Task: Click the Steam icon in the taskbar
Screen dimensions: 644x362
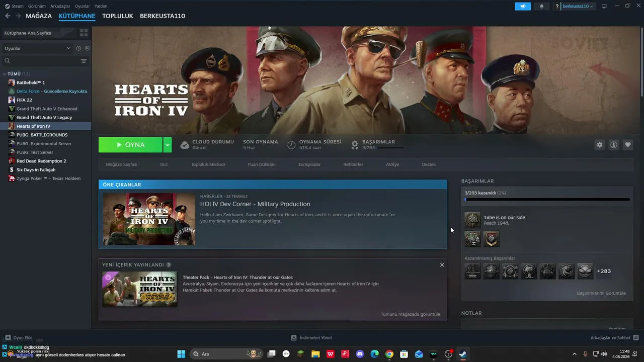Action: [x=463, y=354]
